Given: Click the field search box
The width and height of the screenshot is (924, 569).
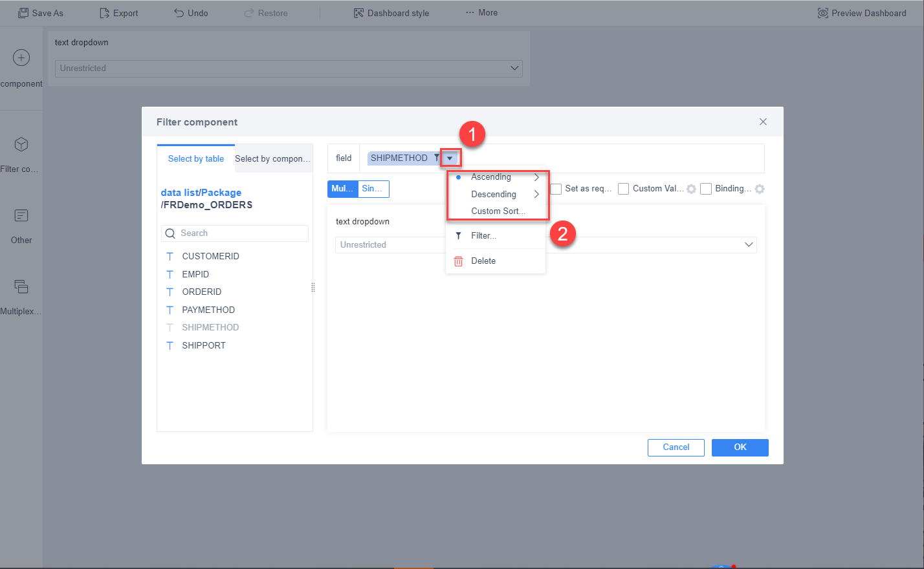Looking at the screenshot, I should click(235, 233).
